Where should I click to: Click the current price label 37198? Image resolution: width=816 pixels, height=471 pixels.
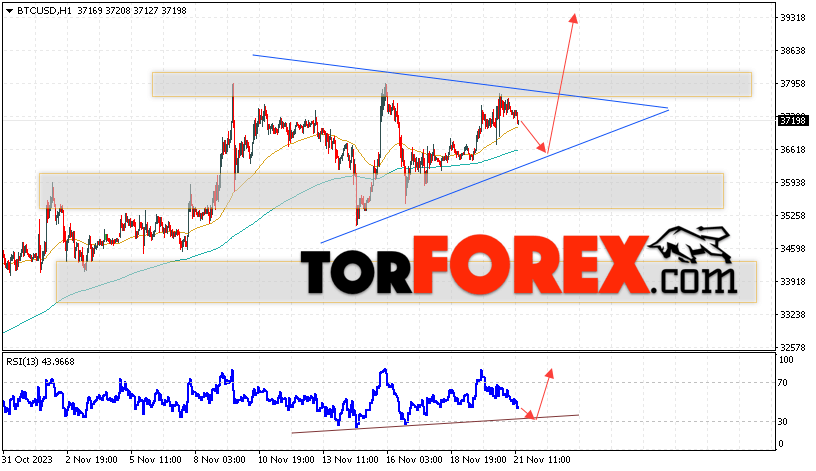(793, 121)
